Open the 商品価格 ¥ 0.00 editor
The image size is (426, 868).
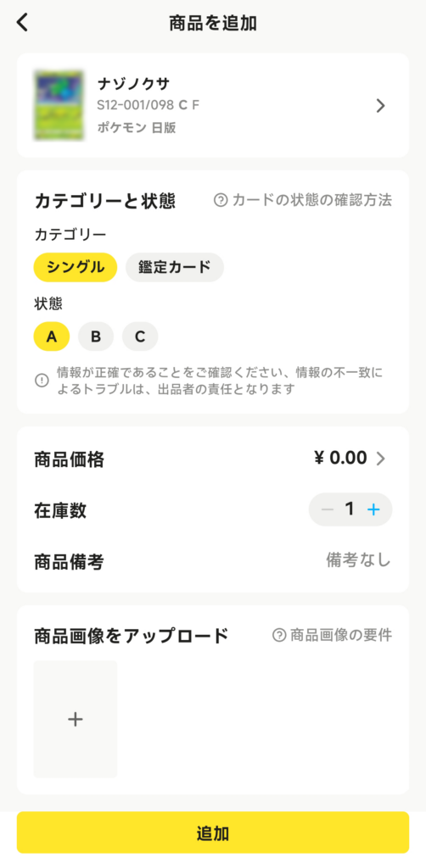[x=213, y=459]
